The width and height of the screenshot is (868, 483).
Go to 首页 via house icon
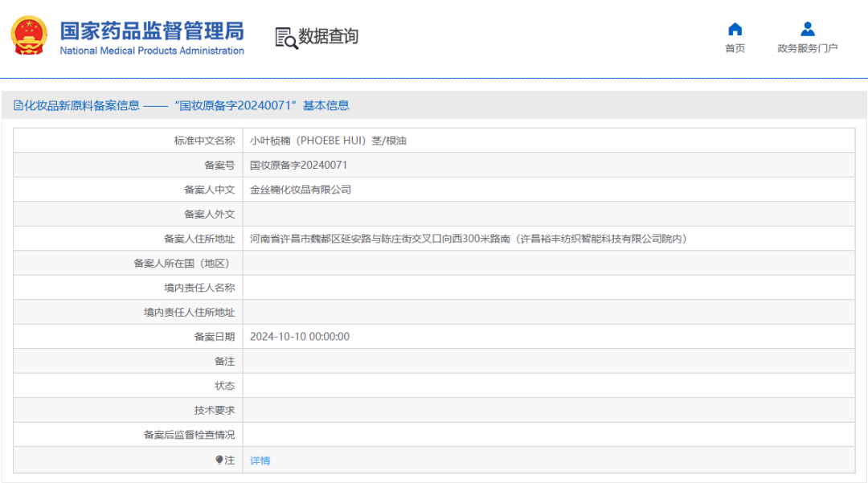click(x=735, y=29)
